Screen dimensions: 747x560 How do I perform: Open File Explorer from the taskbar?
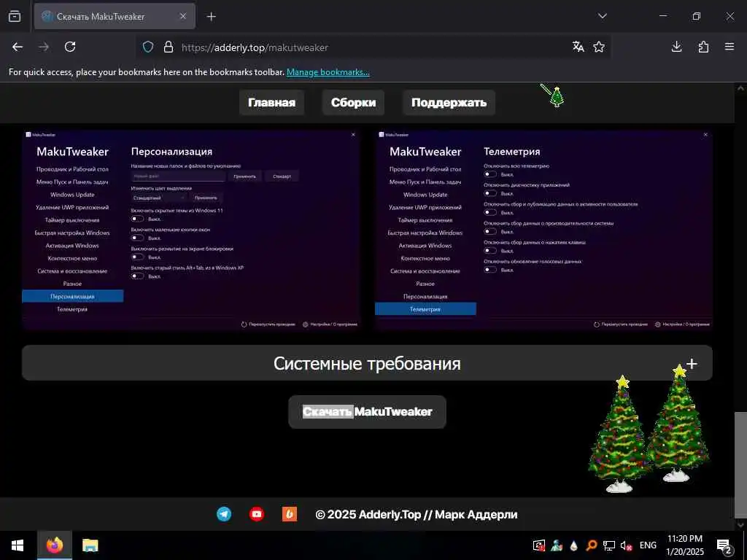click(90, 545)
